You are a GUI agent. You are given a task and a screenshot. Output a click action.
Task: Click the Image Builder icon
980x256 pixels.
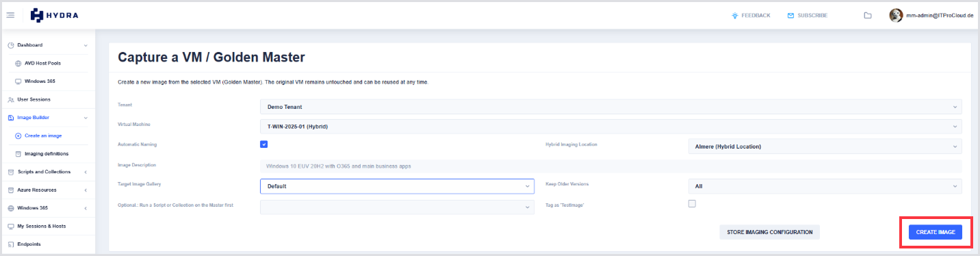click(x=11, y=118)
